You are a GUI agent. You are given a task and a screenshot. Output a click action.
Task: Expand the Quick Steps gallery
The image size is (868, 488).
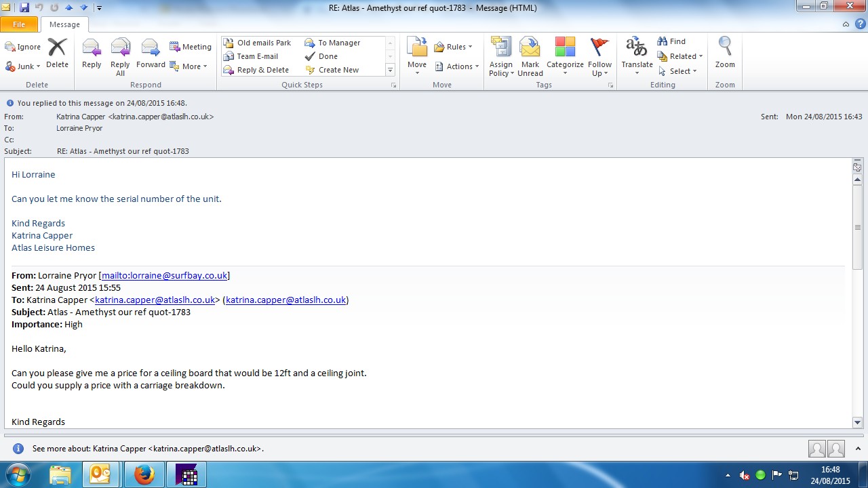tap(391, 70)
